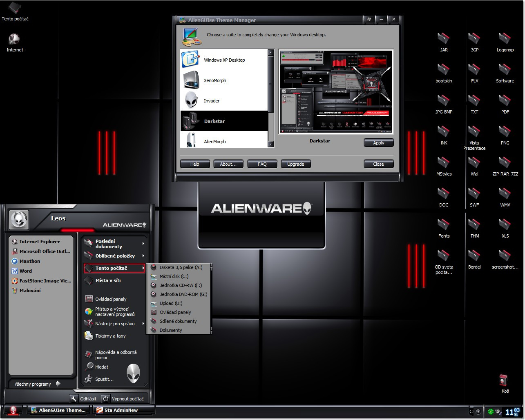Click the About... button
525x420 pixels.
(228, 164)
